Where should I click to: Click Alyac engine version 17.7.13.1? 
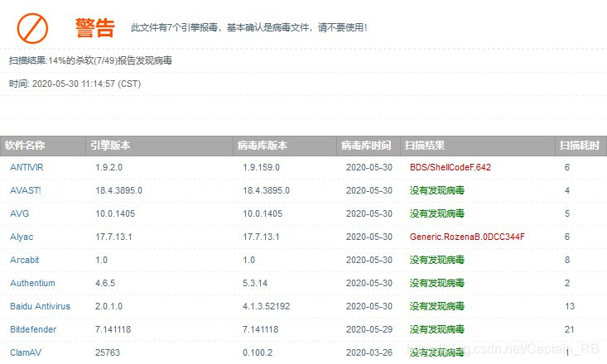113,237
